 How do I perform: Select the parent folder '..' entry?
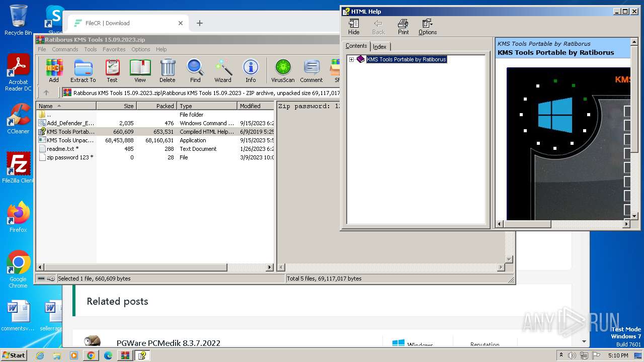click(155, 115)
